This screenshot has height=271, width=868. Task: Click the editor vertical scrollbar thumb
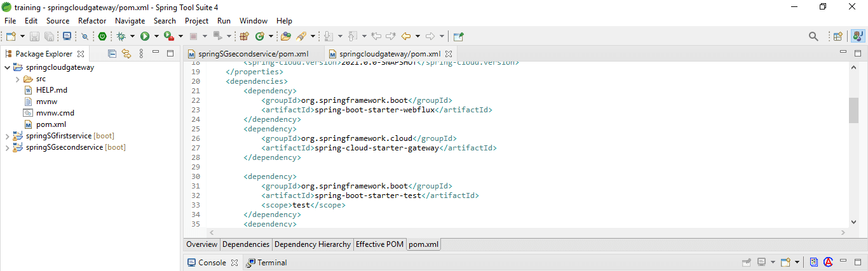(853, 110)
